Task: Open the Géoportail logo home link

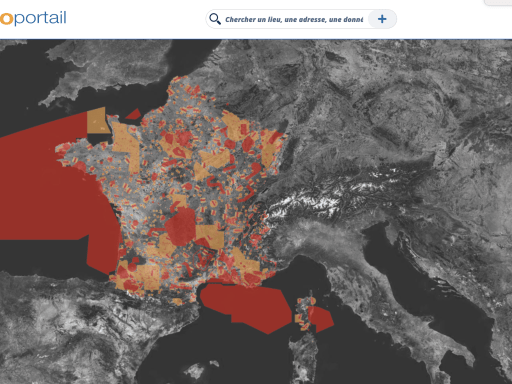Action: coord(33,18)
